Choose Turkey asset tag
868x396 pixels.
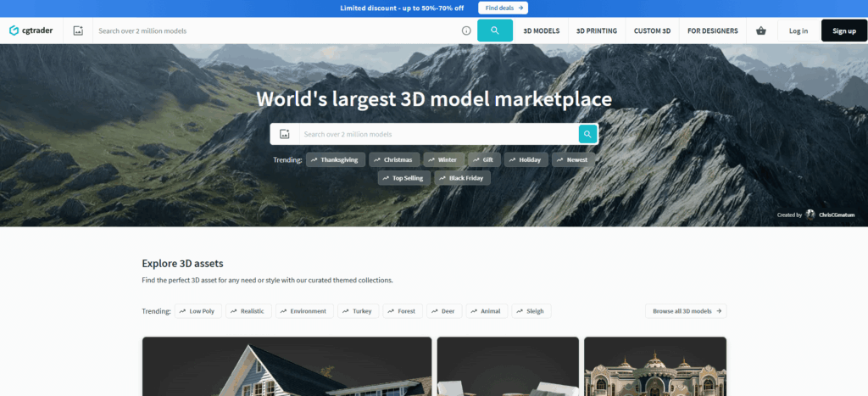pyautogui.click(x=359, y=311)
